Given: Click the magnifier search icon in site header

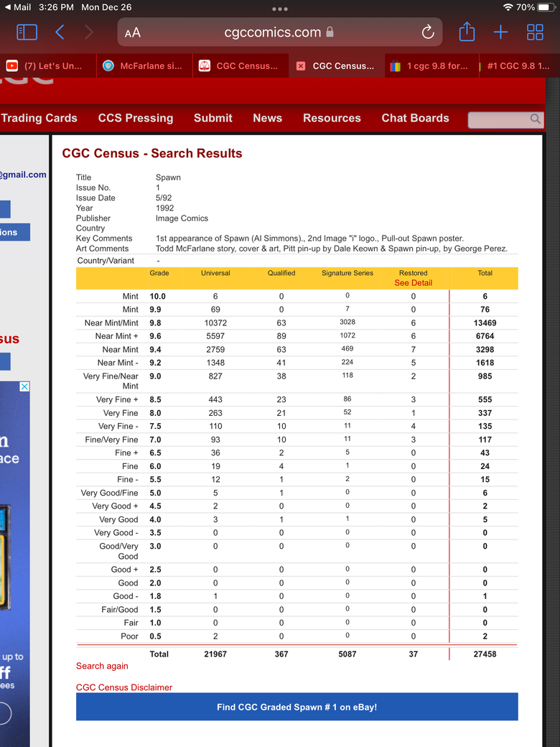Looking at the screenshot, I should point(536,119).
